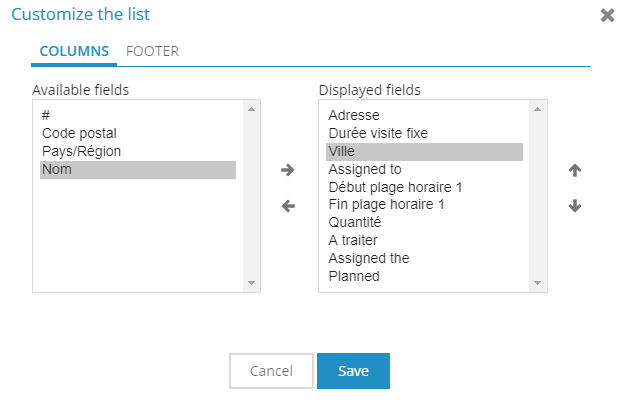Close the Customize the list dialog
Screen dimensions: 620x405
tap(607, 15)
